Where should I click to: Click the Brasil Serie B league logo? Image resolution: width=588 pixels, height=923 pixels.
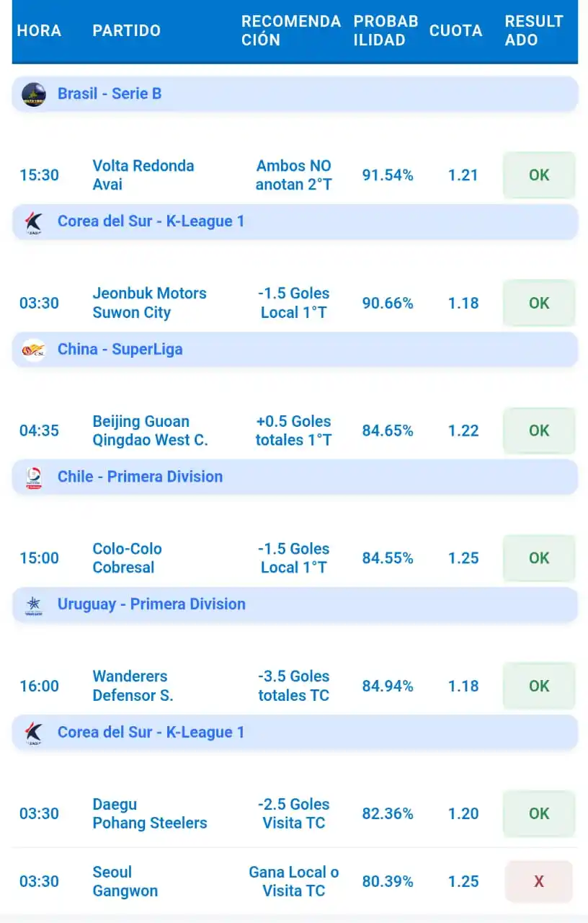point(33,94)
